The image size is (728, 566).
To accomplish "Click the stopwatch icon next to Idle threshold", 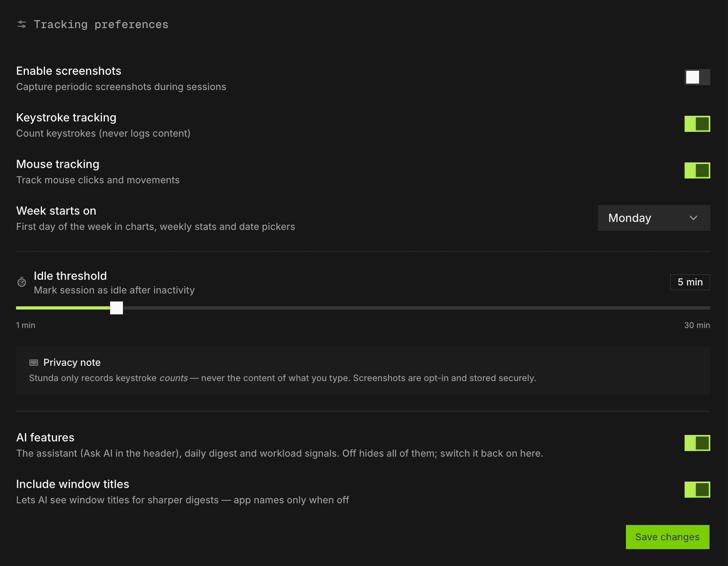I will (22, 282).
